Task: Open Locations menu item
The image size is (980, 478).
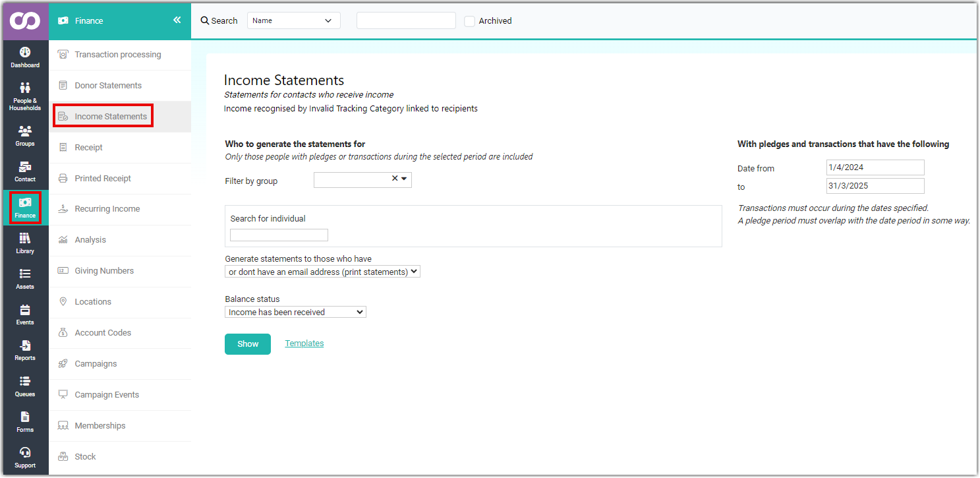Action: pyautogui.click(x=120, y=302)
